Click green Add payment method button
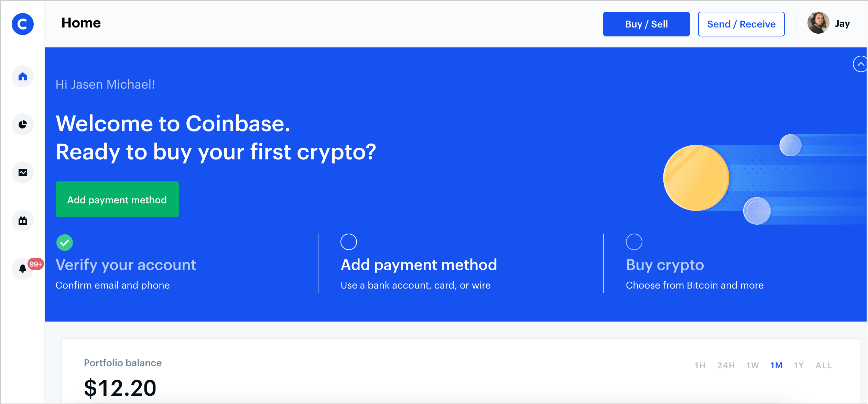Viewport: 868px width, 404px height. 117,199
